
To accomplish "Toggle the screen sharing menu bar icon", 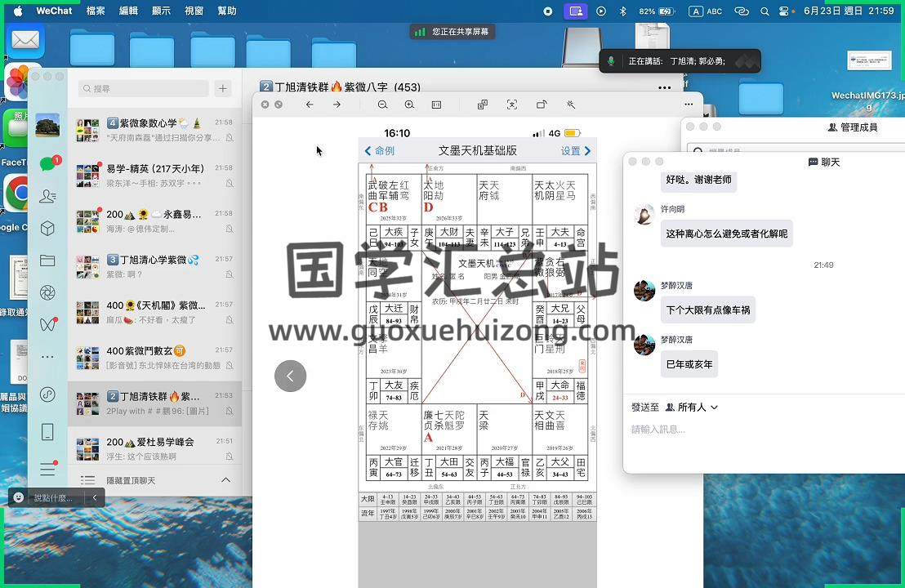I will pyautogui.click(x=577, y=11).
